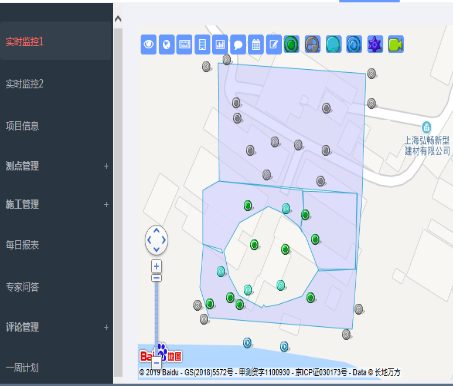The width and height of the screenshot is (453, 386).
Task: Click the map zoom in plus button
Action: [x=156, y=266]
